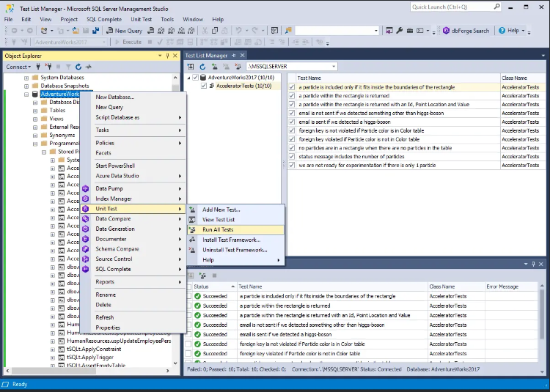550x392 pixels.
Task: Click the Open File folder icon
Action: (x=76, y=31)
